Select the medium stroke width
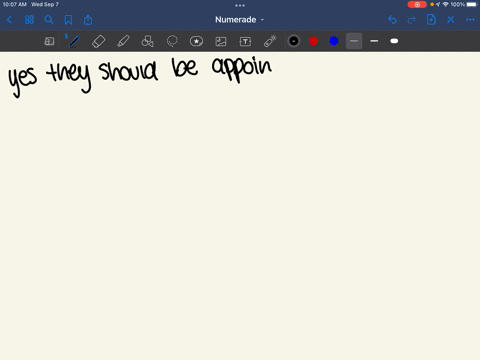480x360 pixels. pyautogui.click(x=374, y=41)
